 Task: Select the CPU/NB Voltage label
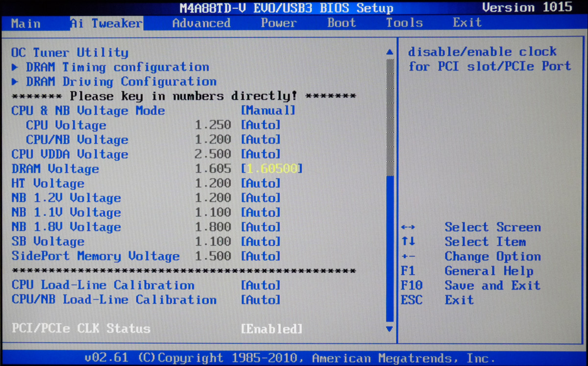coord(77,140)
